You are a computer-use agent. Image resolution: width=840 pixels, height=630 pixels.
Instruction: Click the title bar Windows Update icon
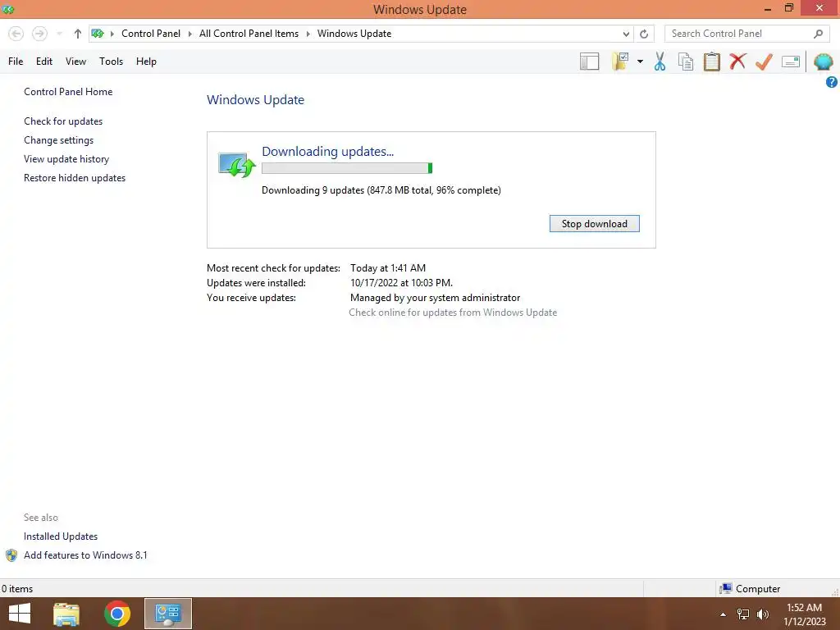pos(8,9)
